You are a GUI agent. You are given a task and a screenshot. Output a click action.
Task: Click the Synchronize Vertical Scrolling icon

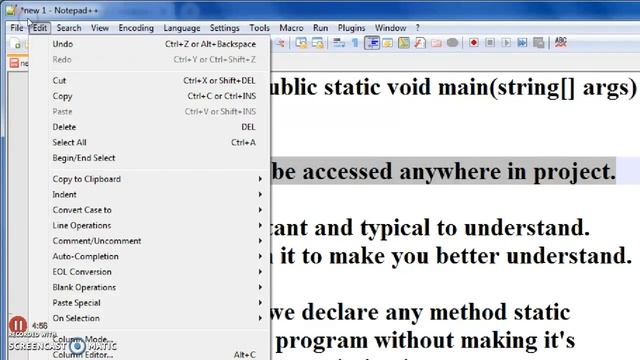pos(302,43)
